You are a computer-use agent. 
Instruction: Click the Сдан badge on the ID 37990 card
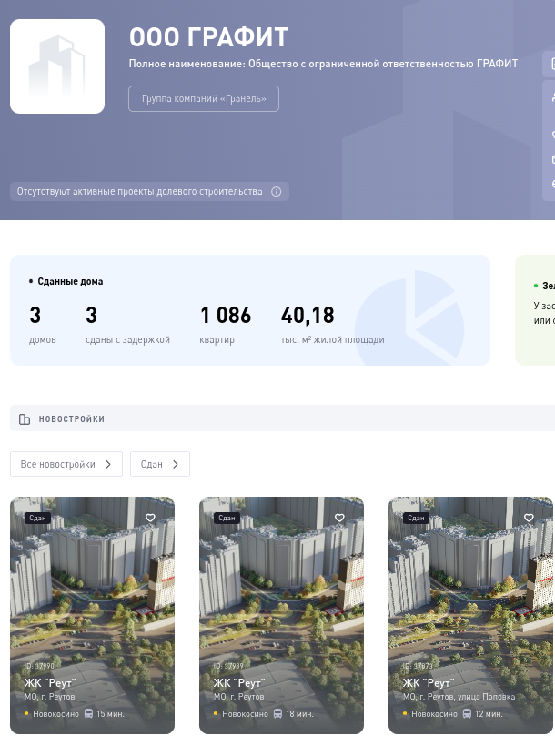point(37,518)
